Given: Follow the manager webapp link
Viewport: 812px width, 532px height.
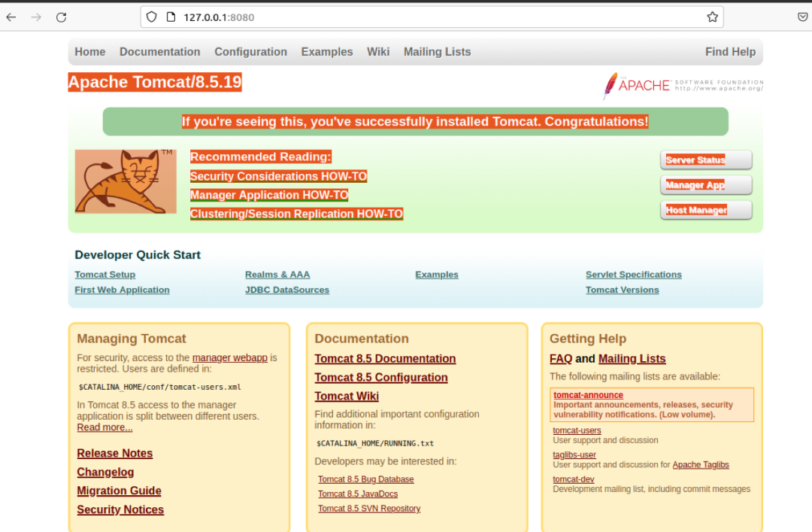Looking at the screenshot, I should pos(230,357).
